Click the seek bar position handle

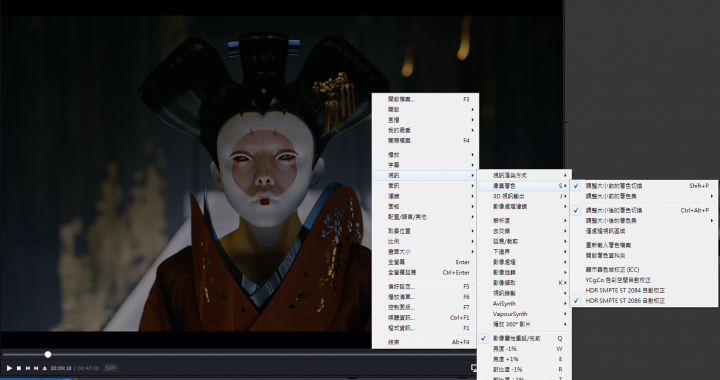coord(48,354)
